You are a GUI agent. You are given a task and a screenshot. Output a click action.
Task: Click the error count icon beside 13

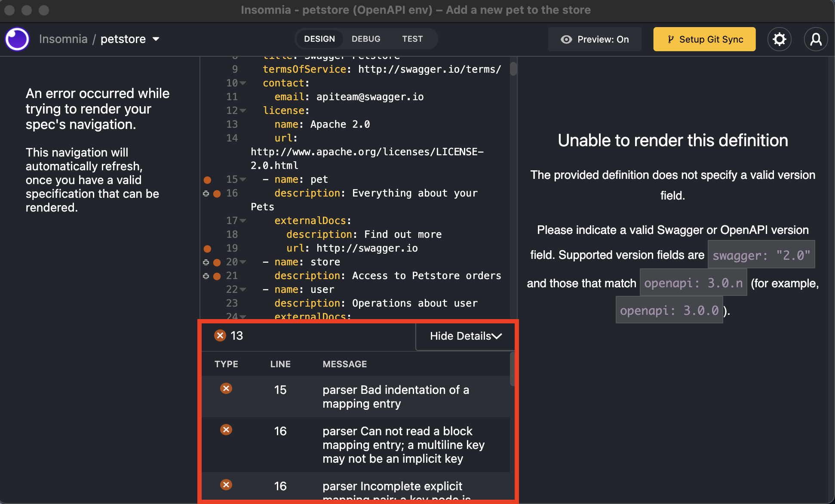(220, 335)
